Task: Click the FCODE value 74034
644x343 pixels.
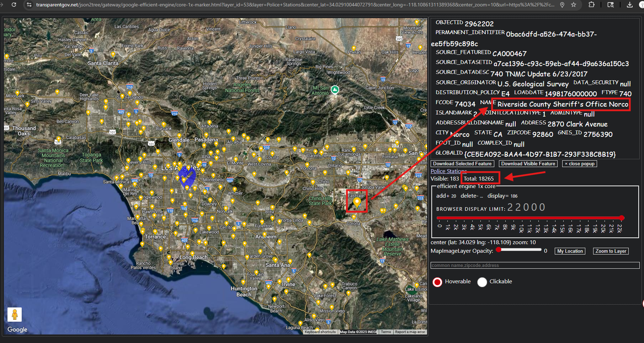Action: pos(465,104)
